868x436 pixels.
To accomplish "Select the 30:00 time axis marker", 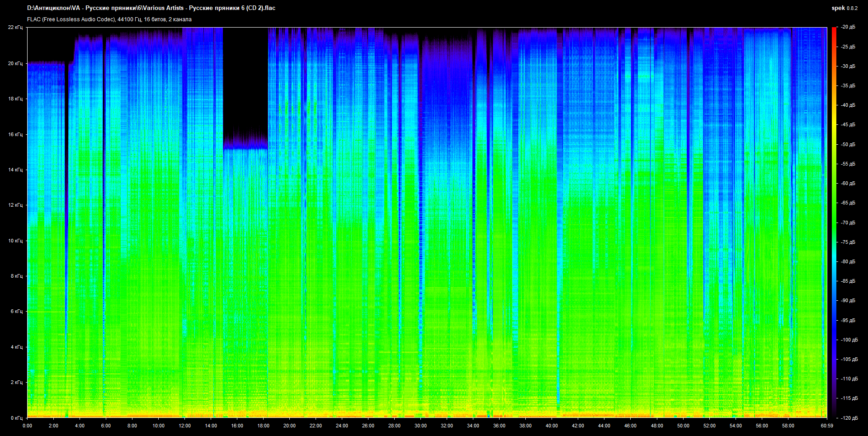I will click(420, 426).
